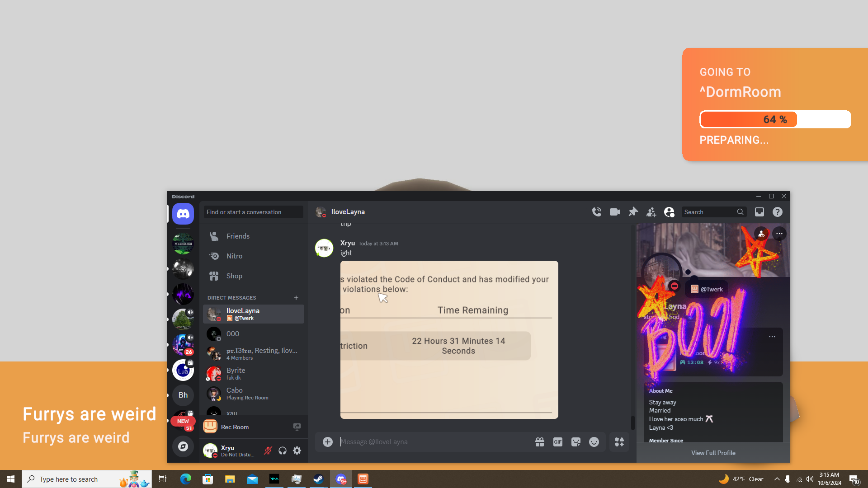Click View Full Profile

[713, 453]
